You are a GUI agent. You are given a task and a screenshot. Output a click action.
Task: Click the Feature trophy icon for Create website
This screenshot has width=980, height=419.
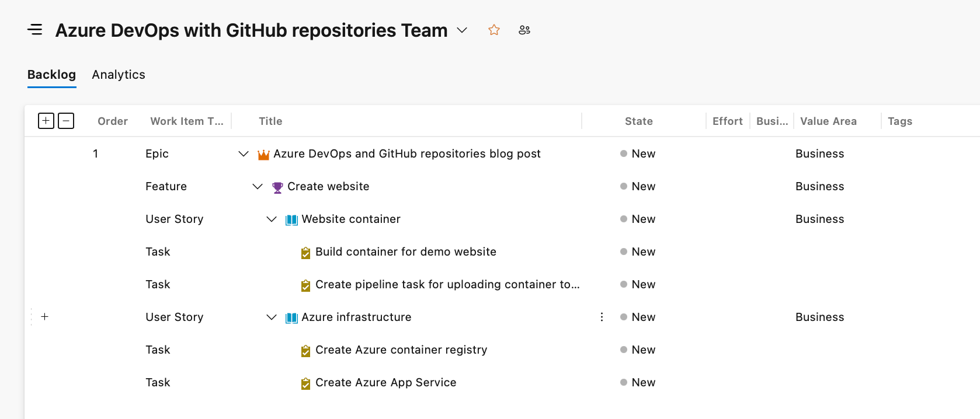pos(277,187)
